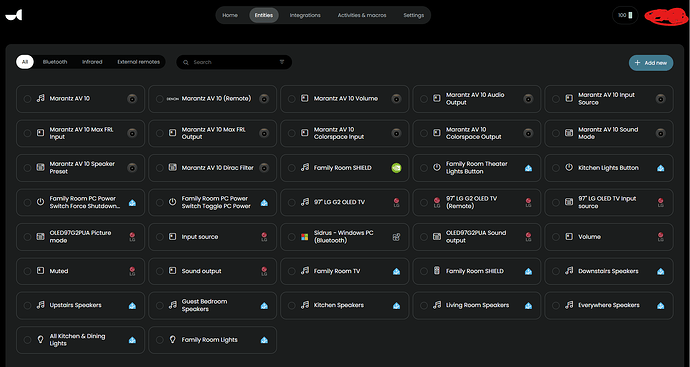Viewport: 690px width, 367px height.
Task: Filter entities by Bluetooth
Action: 55,62
